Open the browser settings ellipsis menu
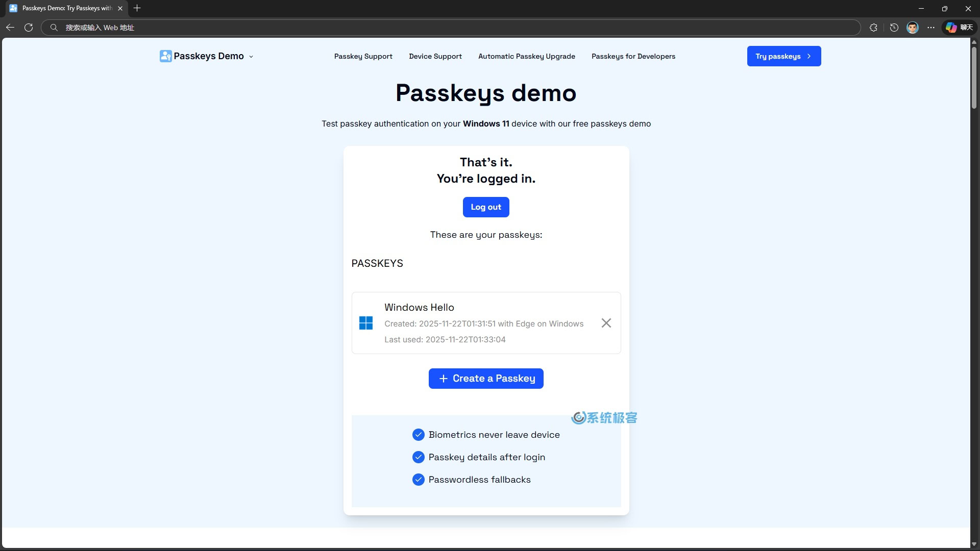The height and width of the screenshot is (551, 980). point(931,28)
